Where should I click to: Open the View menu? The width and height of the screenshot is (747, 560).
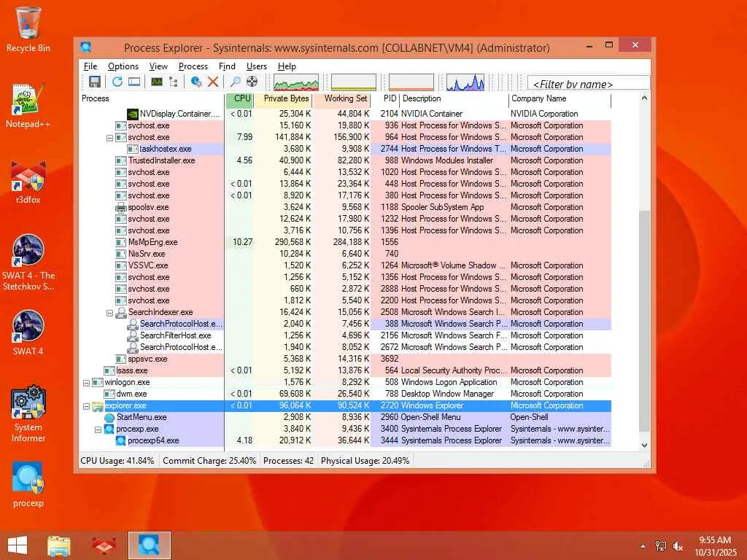[158, 66]
